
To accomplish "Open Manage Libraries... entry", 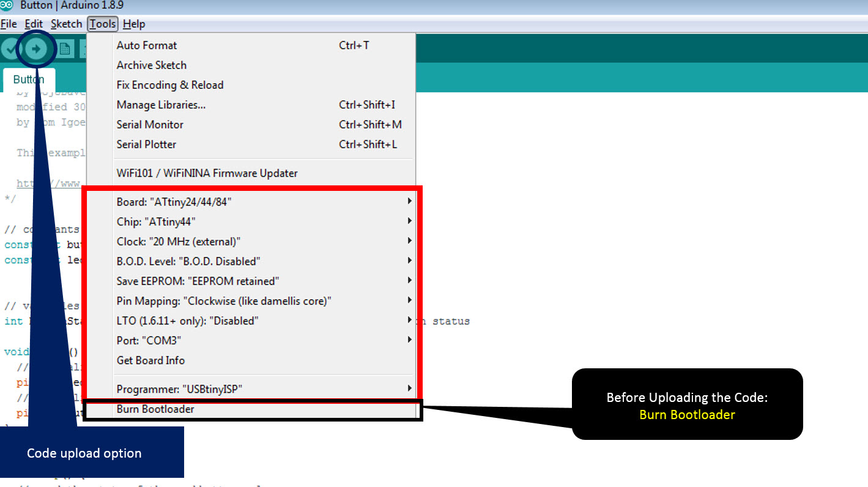I will coord(251,105).
